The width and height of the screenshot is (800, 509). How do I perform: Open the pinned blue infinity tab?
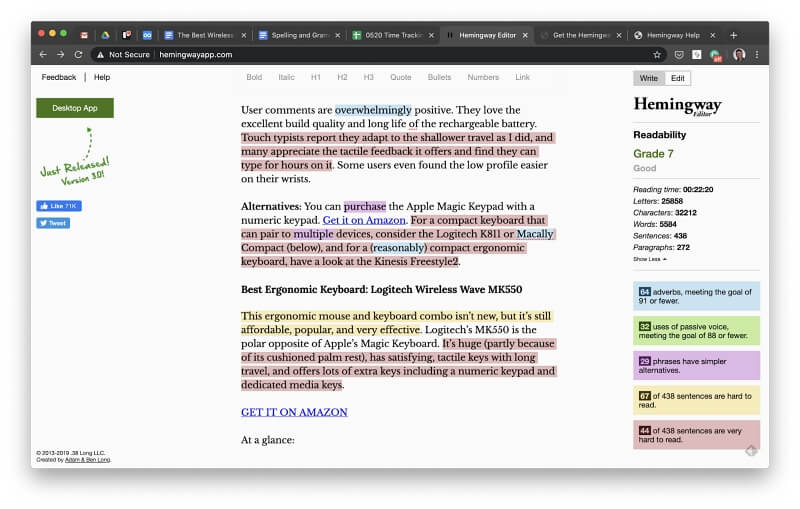pos(147,35)
